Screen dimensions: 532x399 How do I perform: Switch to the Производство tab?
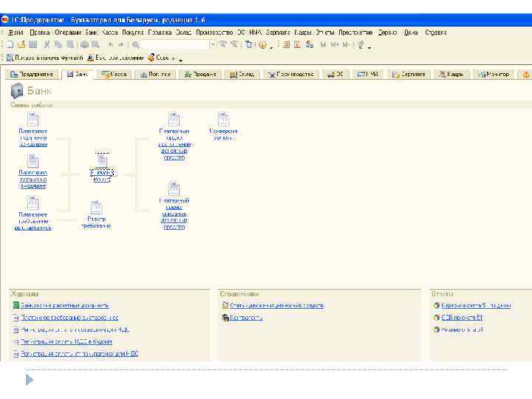click(x=291, y=75)
